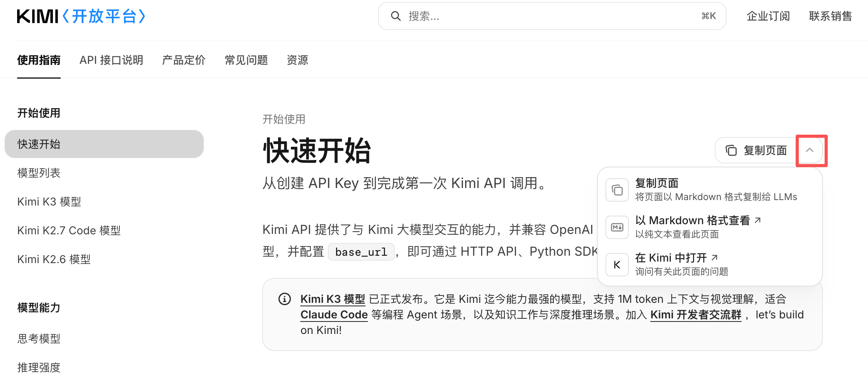Choose 复制页面 Markdown copy menu option
The image size is (868, 383).
point(710,190)
